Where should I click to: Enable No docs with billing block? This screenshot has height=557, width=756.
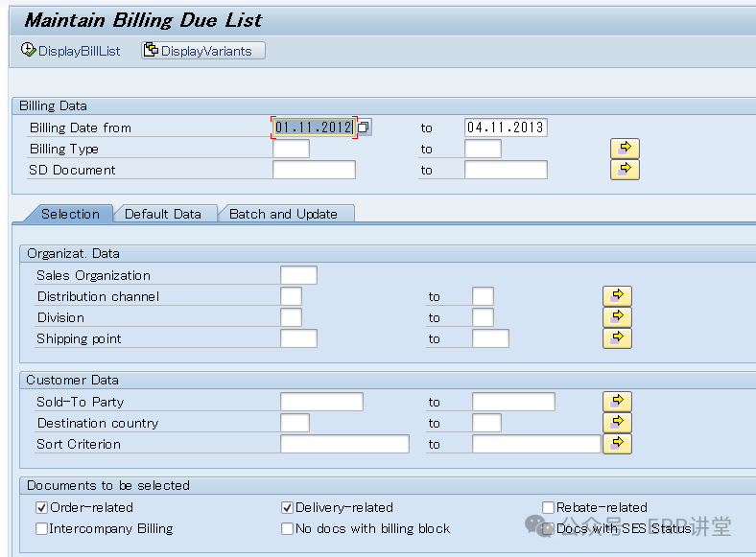pyautogui.click(x=287, y=528)
